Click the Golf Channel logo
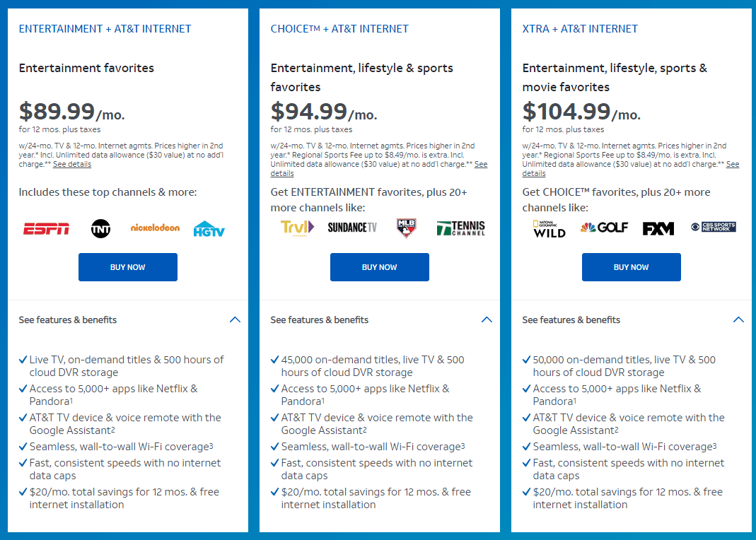Viewport: 756px width, 540px height. (604, 228)
